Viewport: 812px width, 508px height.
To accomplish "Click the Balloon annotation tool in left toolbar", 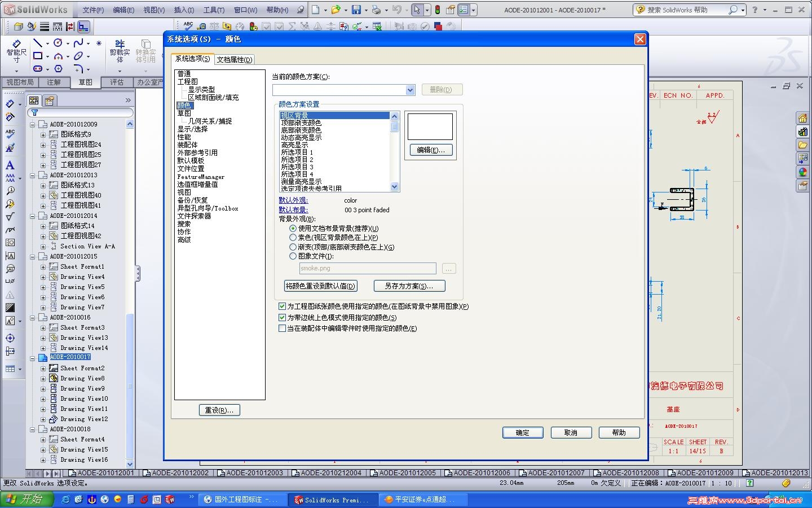I will (10, 190).
